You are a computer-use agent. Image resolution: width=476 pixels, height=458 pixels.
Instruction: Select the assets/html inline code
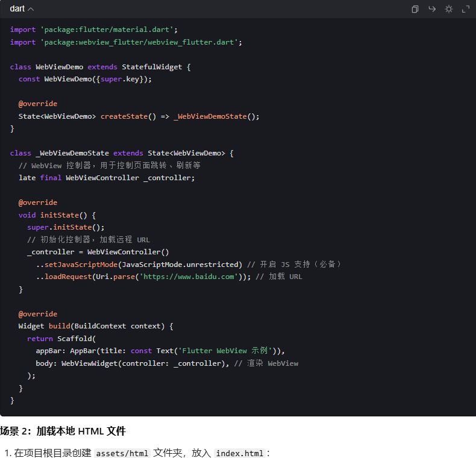tap(122, 453)
